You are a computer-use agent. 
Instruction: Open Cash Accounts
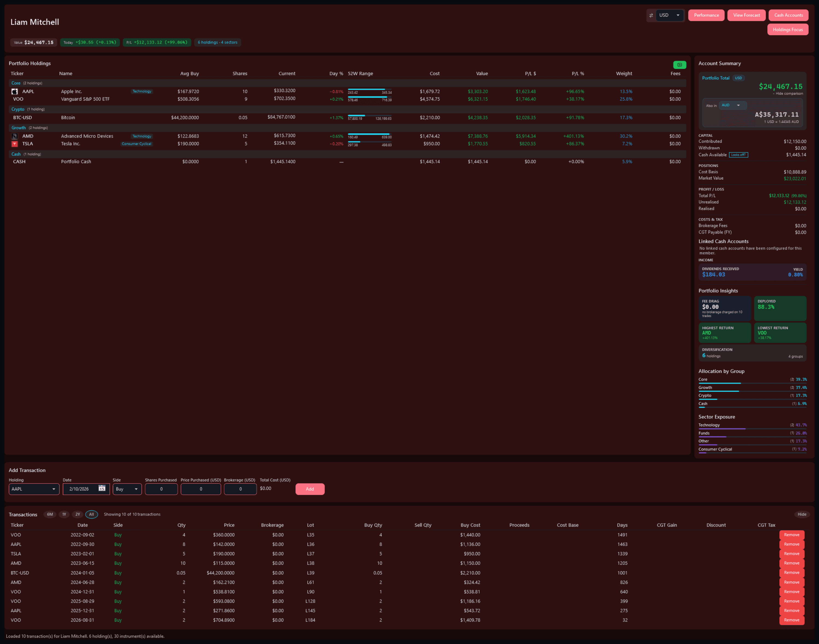[788, 16]
